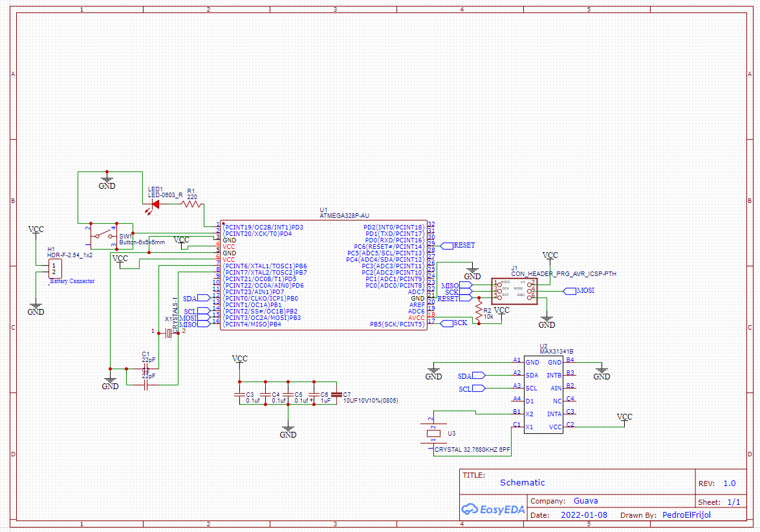760x532 pixels.
Task: Click the ATMEGA328P-AU chip body
Action: [x=324, y=275]
